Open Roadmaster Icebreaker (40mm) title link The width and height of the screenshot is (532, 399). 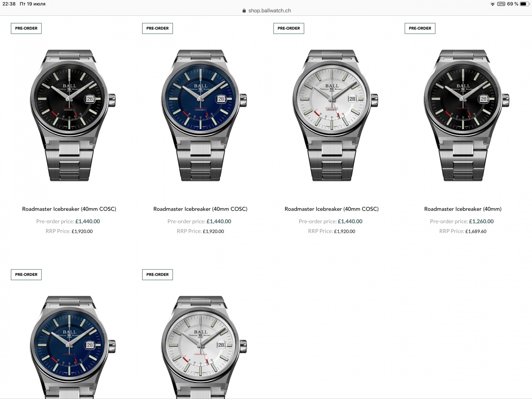pyautogui.click(x=463, y=209)
